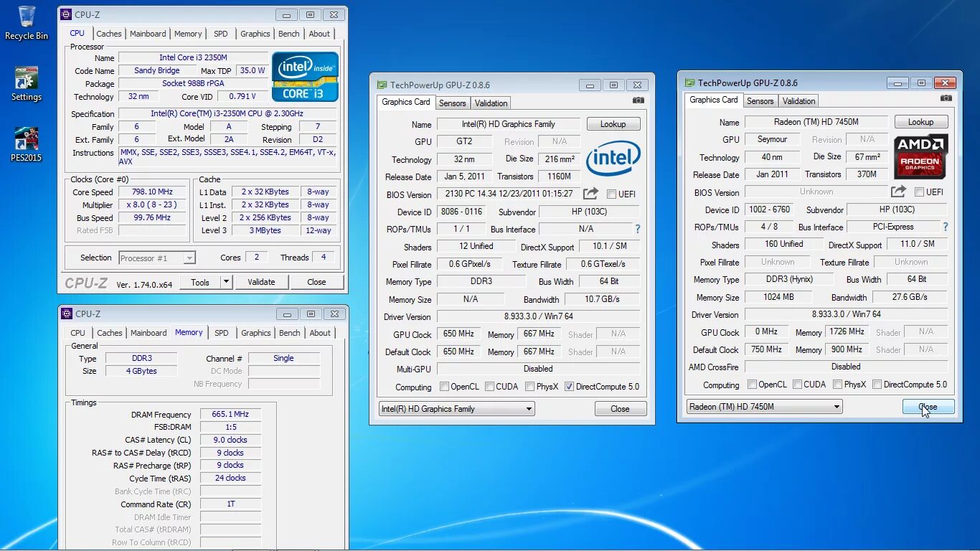
Task: Open Bench tab in top CPU-Z window
Action: pos(289,34)
